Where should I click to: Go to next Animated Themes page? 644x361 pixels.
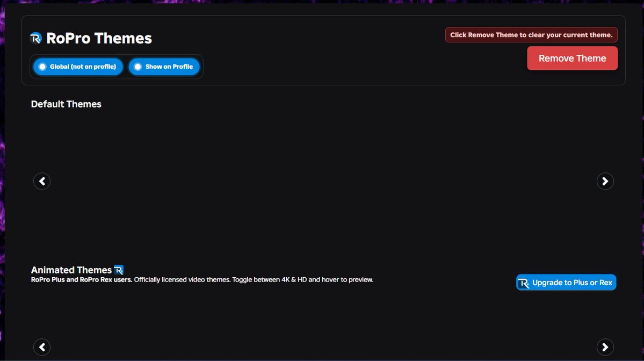point(605,347)
